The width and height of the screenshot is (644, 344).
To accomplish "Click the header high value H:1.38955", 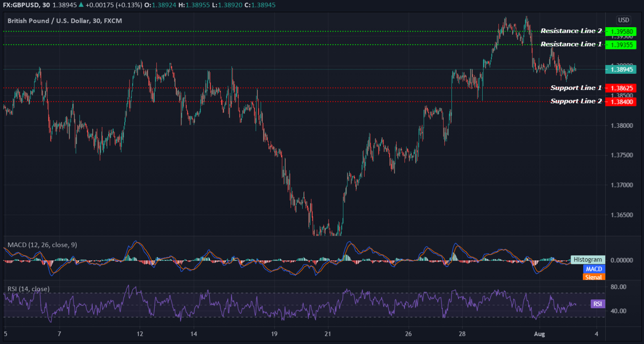I will [x=193, y=5].
